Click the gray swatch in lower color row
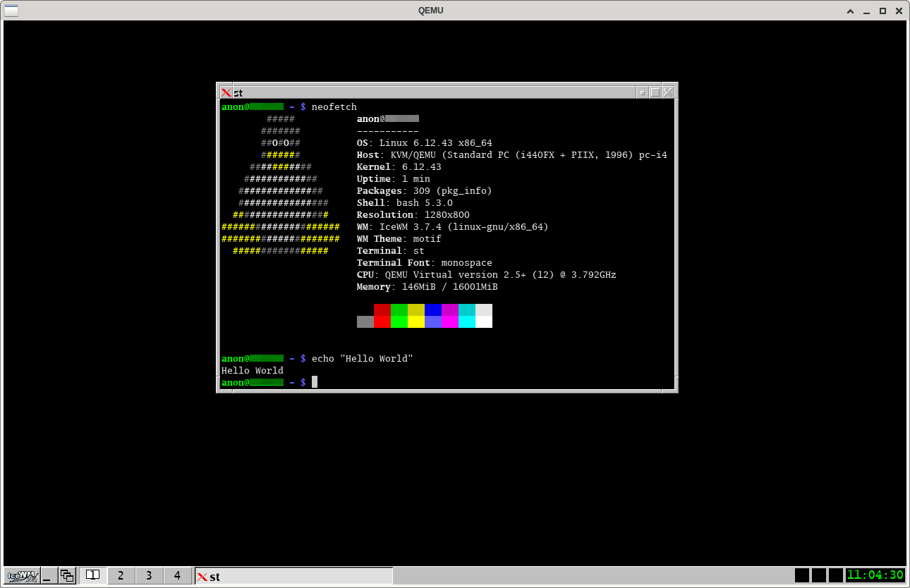Viewport: 910px width, 588px height. [x=365, y=322]
